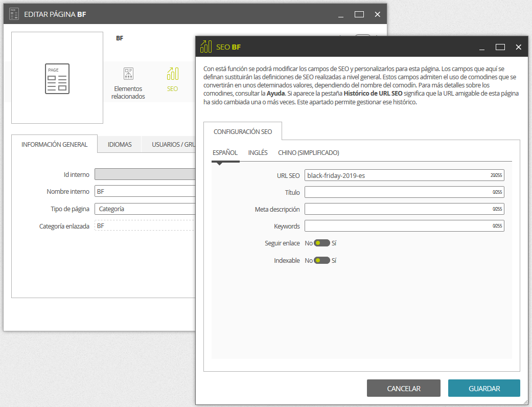Select the Información General tab
The height and width of the screenshot is (407, 532).
54,144
